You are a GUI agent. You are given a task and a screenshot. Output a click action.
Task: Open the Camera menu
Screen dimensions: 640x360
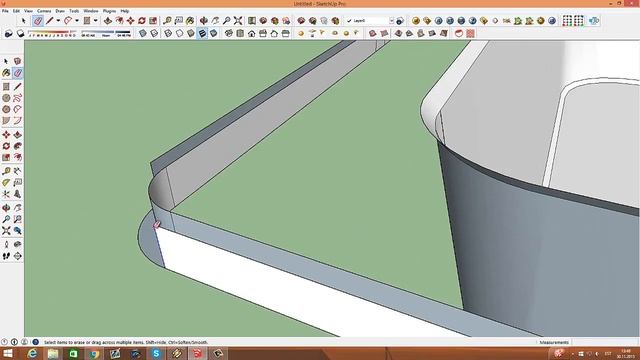[x=44, y=11]
